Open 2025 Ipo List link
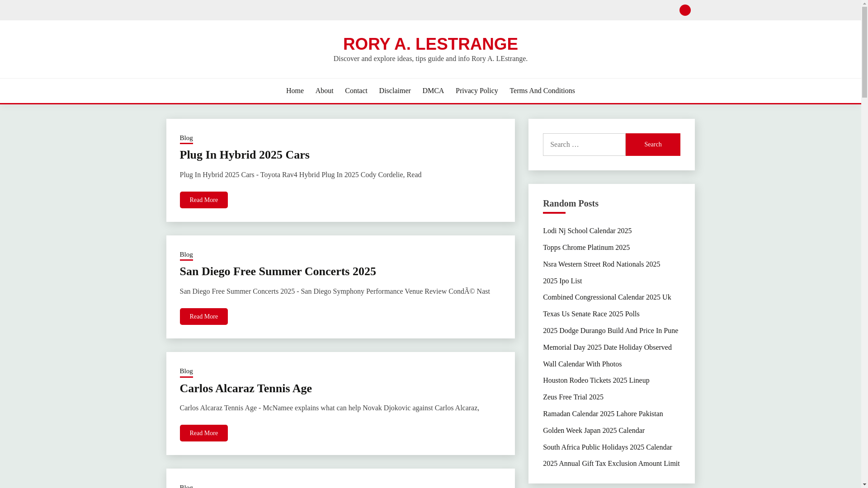This screenshot has width=868, height=488. coord(562,281)
